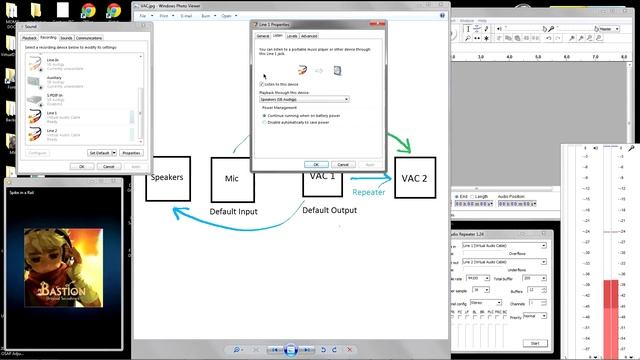Open channel config Stereo dropdown
Viewport: 640px width, 360px height.
(x=486, y=303)
